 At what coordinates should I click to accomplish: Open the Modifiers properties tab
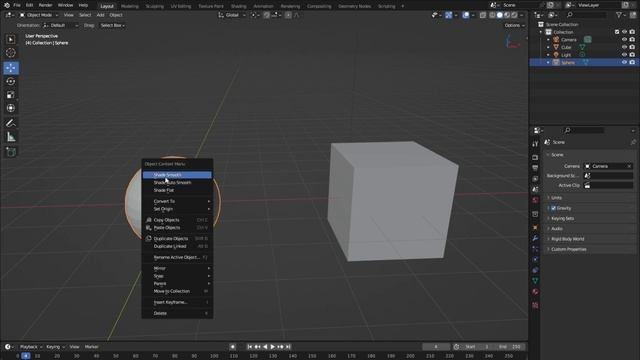(535, 238)
